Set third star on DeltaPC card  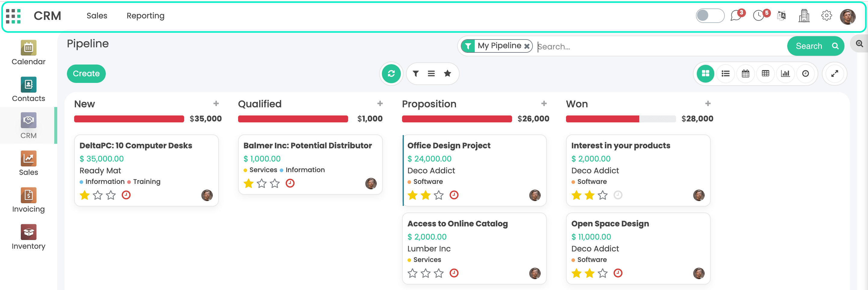pos(111,195)
